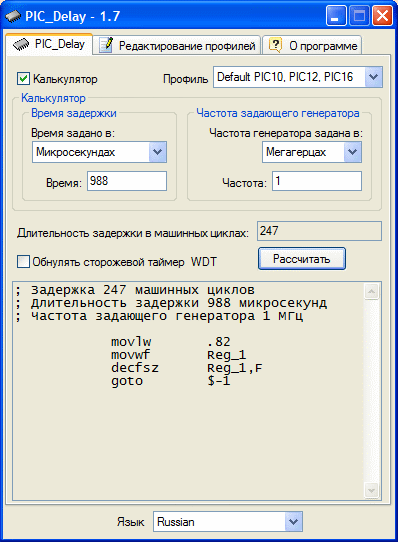Open the Редактирование профилей tab
Viewport: 398px width, 542px height.
click(x=177, y=45)
